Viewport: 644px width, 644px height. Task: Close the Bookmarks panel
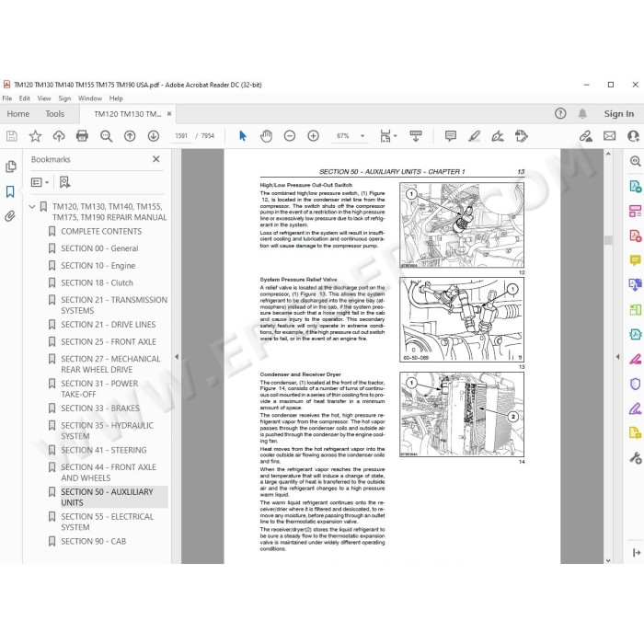156,159
